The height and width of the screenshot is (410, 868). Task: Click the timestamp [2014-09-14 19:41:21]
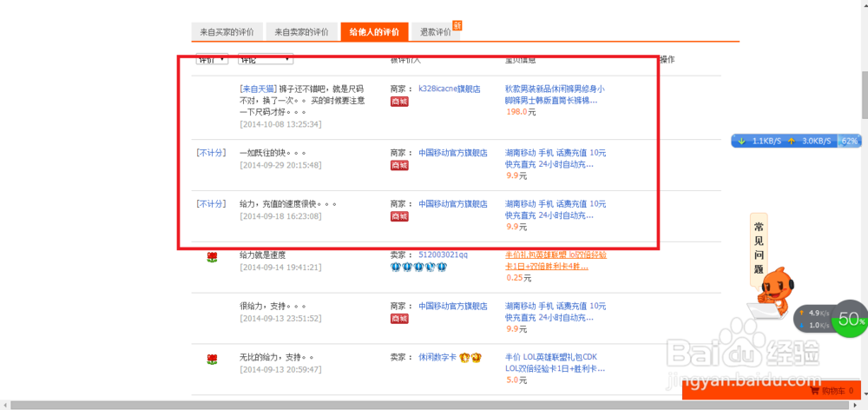coord(280,268)
